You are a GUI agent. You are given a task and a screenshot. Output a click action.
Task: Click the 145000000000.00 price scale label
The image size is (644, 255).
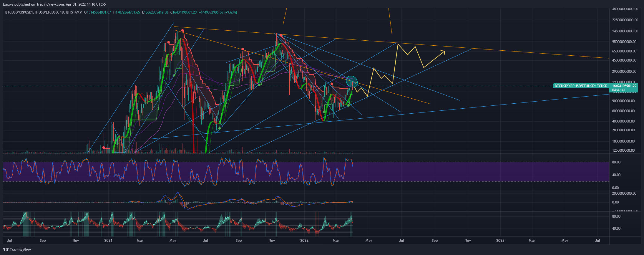pos(625,31)
